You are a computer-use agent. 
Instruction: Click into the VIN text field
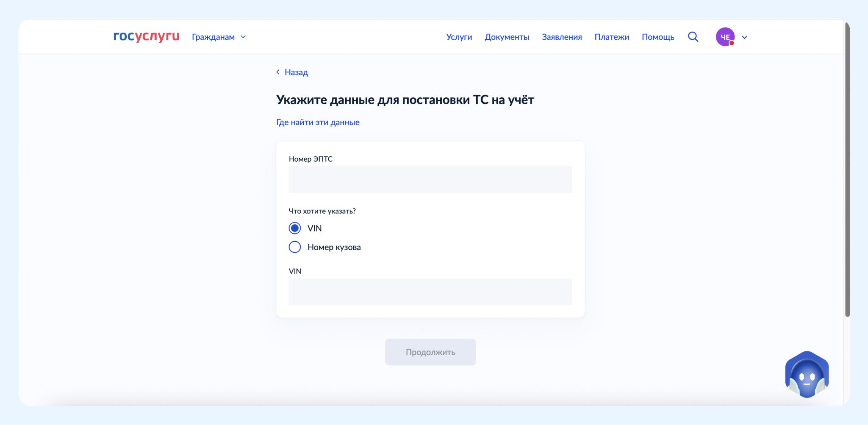(x=430, y=292)
